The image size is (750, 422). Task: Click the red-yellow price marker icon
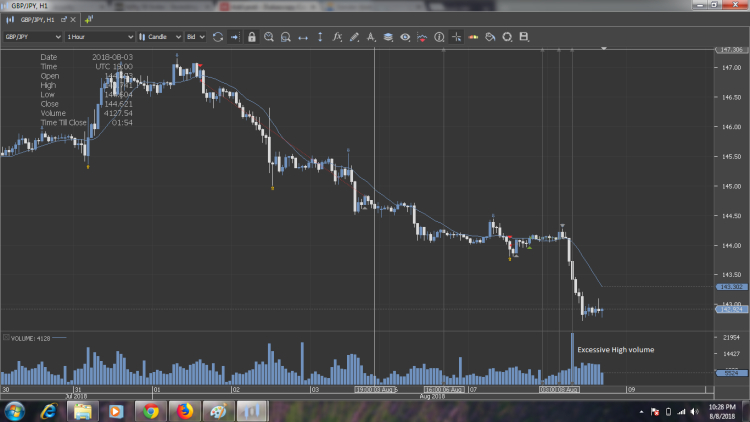pyautogui.click(x=474, y=37)
